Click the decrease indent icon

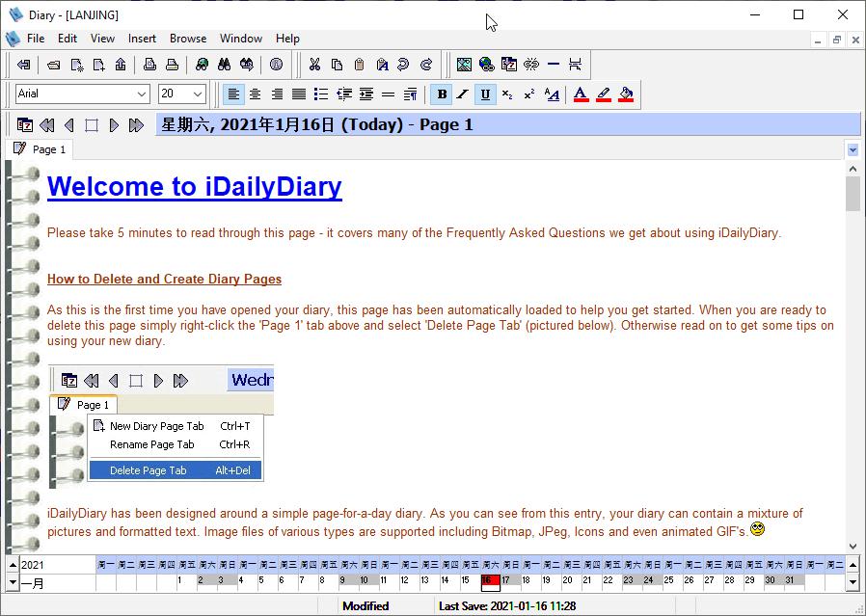[344, 94]
